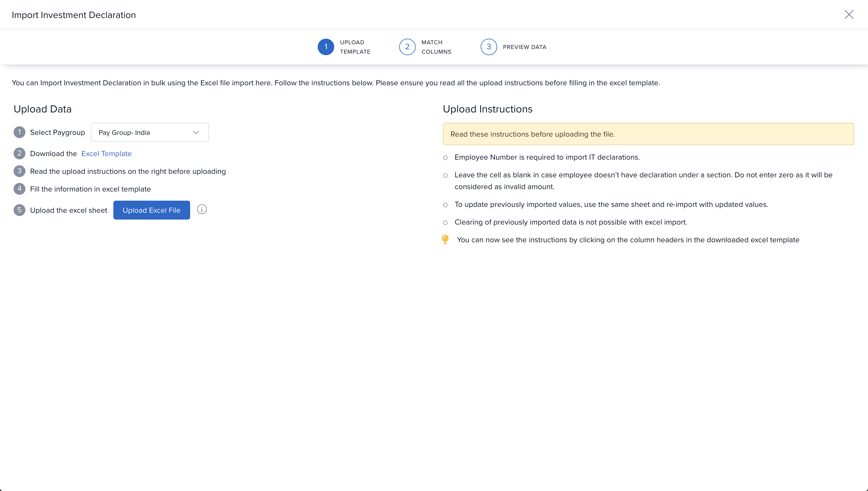
Task: Click the grey number 1 badge by Select Paygroup
Action: pyautogui.click(x=19, y=132)
